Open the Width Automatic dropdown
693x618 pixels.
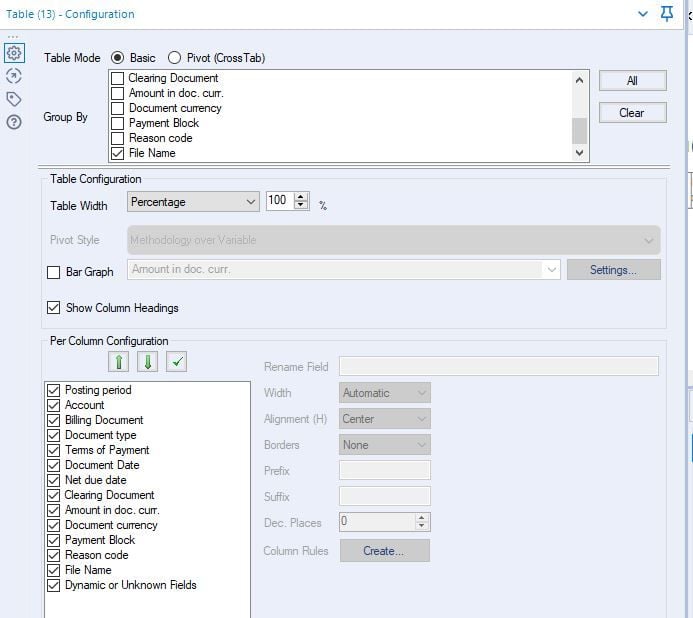tap(385, 393)
